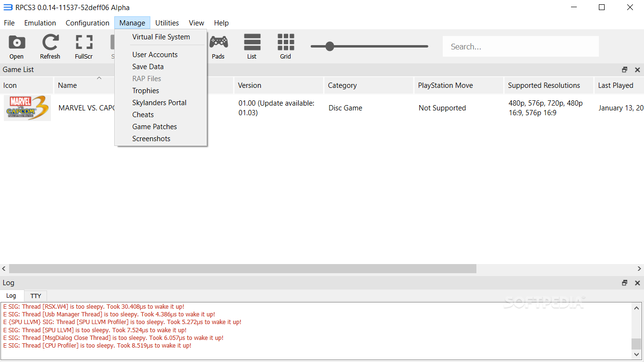Choose User Accounts menu entry
The width and height of the screenshot is (644, 362).
click(161, 55)
